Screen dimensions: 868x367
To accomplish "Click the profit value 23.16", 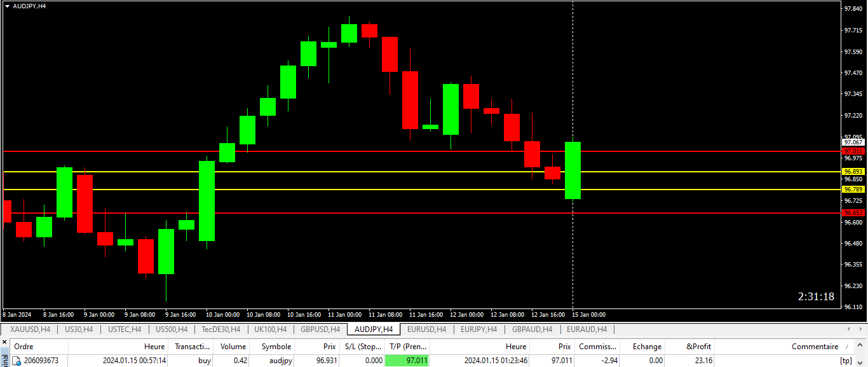I will coord(704,361).
